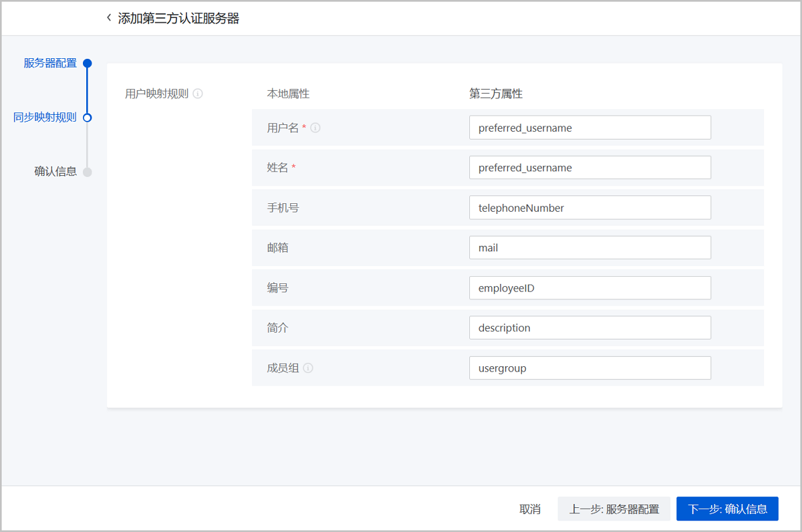Click the 添加第三方认证服务器 page title
Image resolution: width=802 pixels, height=532 pixels.
click(178, 19)
